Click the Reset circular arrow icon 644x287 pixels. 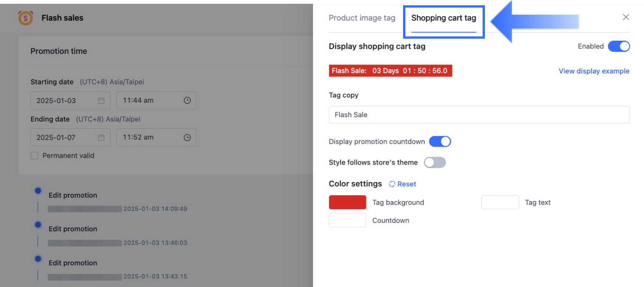392,184
